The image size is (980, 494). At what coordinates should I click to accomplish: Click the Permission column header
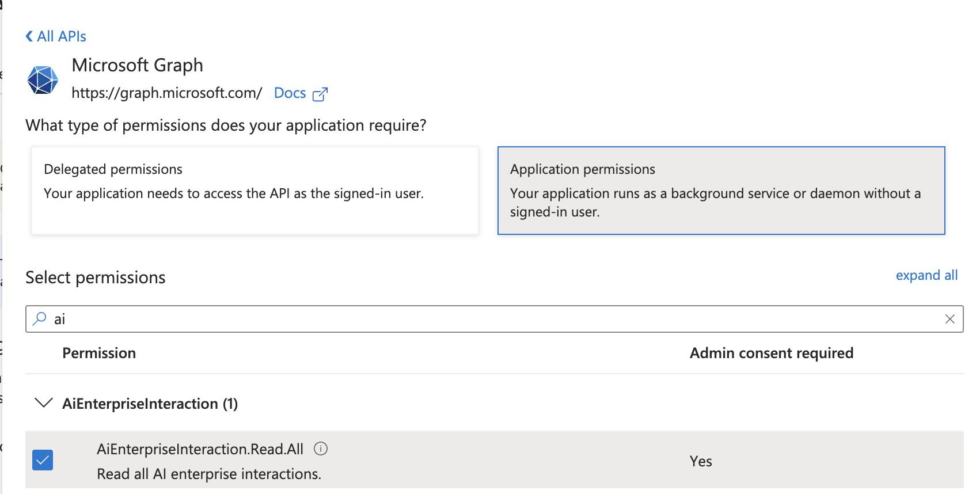(x=99, y=353)
